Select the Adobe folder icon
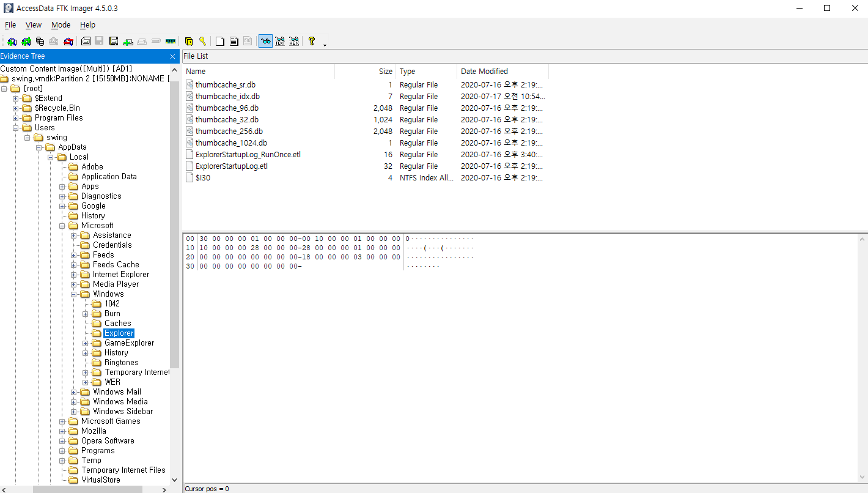The height and width of the screenshot is (493, 868). pyautogui.click(x=73, y=166)
